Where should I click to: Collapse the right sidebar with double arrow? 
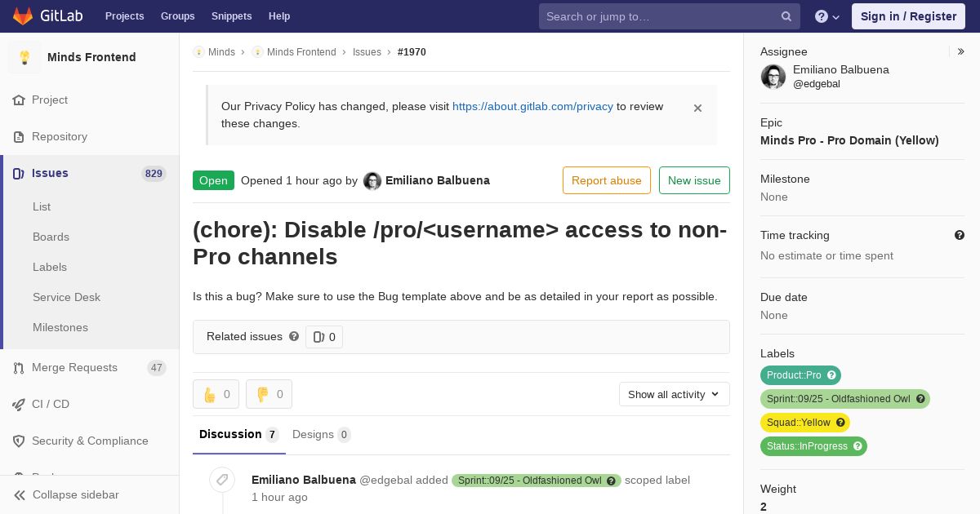961,51
